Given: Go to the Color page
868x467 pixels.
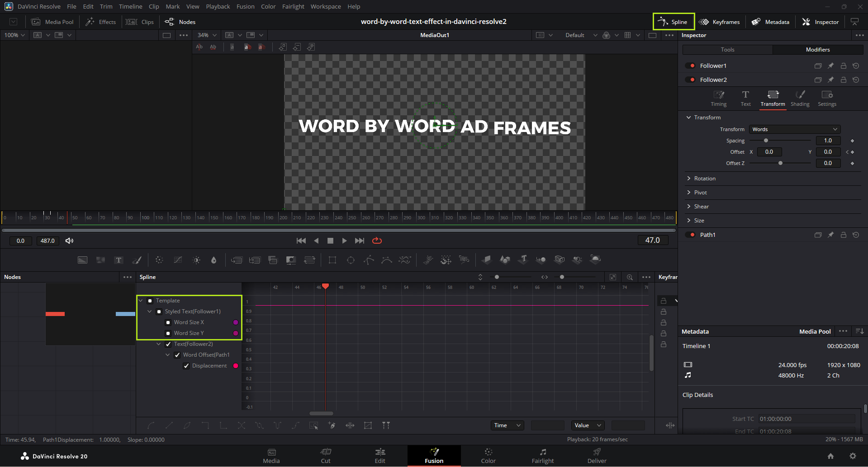Looking at the screenshot, I should coord(488,456).
